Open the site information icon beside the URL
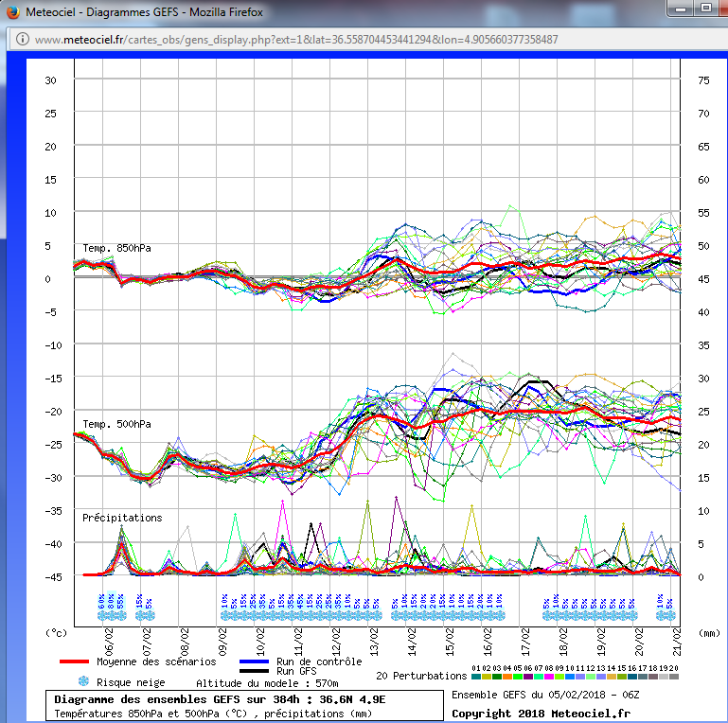Image resolution: width=728 pixels, height=723 pixels. click(23, 39)
